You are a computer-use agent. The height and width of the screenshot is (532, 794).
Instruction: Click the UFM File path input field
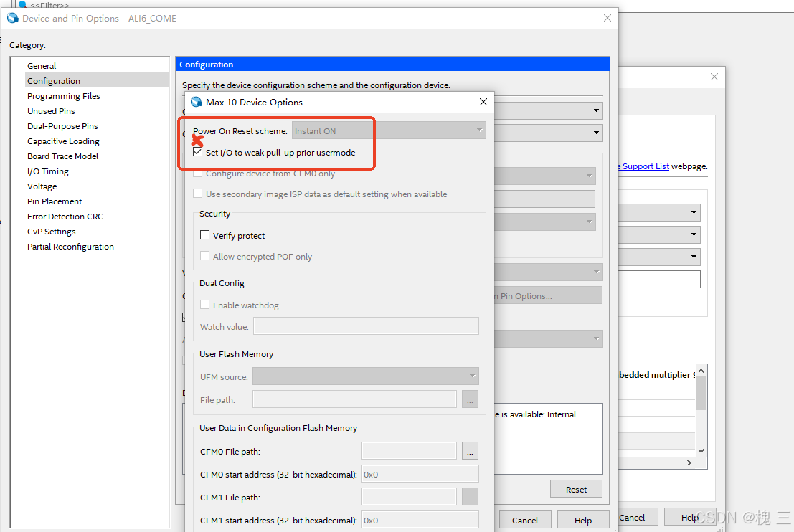point(354,399)
